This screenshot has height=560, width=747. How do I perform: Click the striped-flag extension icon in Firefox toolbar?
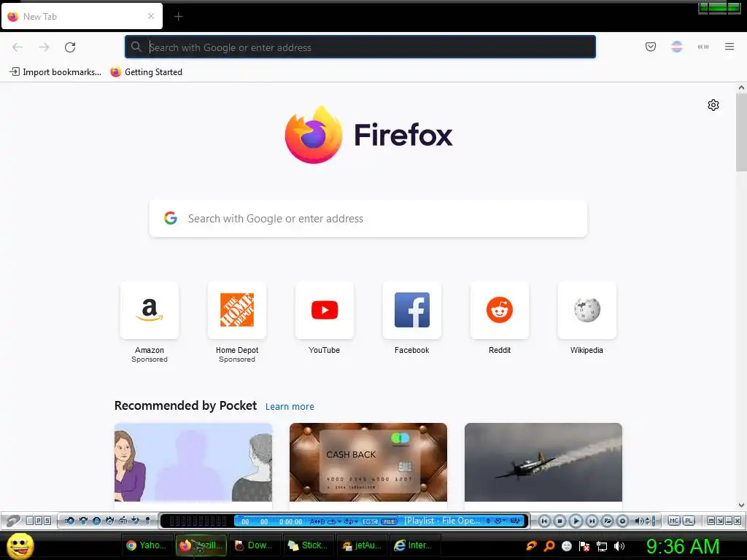coord(676,47)
